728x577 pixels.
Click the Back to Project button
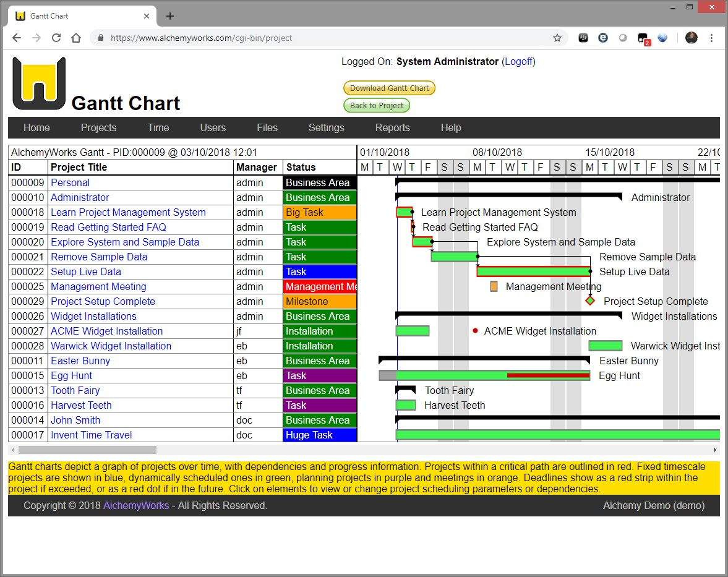click(377, 105)
